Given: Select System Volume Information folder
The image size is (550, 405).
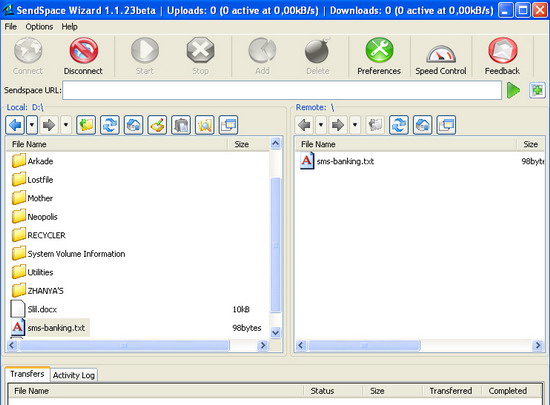Looking at the screenshot, I should click(68, 254).
